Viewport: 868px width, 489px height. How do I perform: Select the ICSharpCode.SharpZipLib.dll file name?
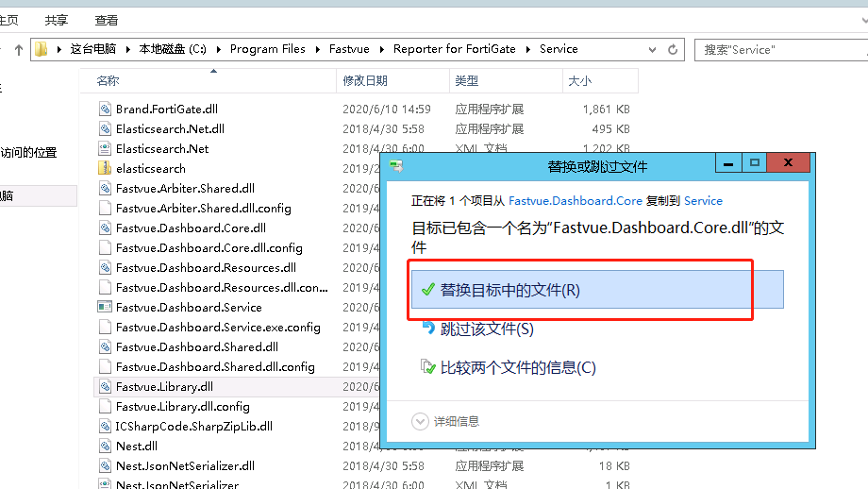point(193,427)
